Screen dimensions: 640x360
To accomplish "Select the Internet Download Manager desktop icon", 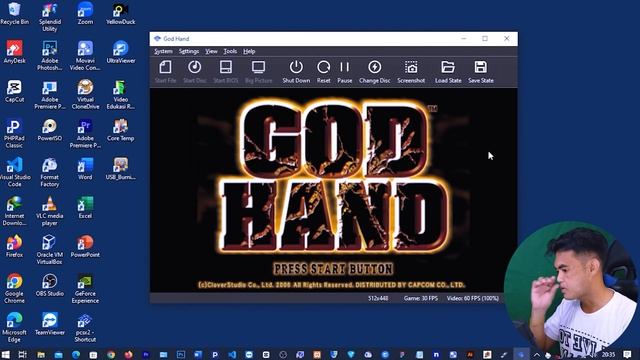I will click(14, 211).
